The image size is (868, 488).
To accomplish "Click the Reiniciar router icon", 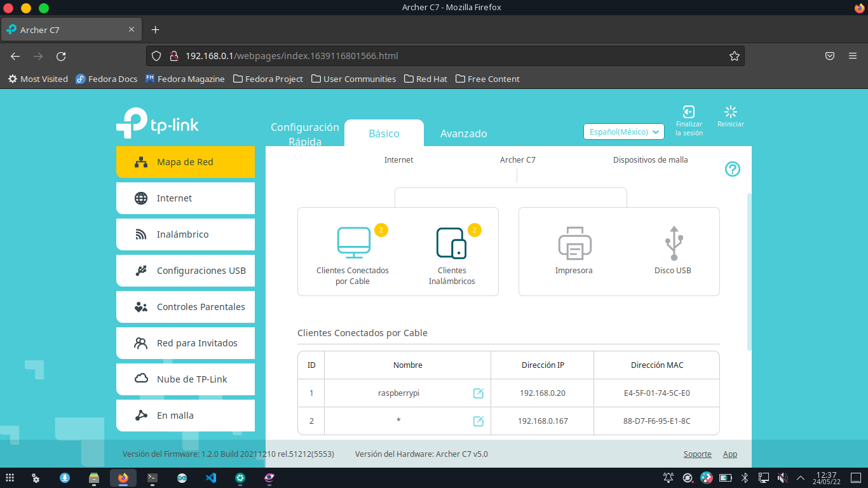I will 731,112.
